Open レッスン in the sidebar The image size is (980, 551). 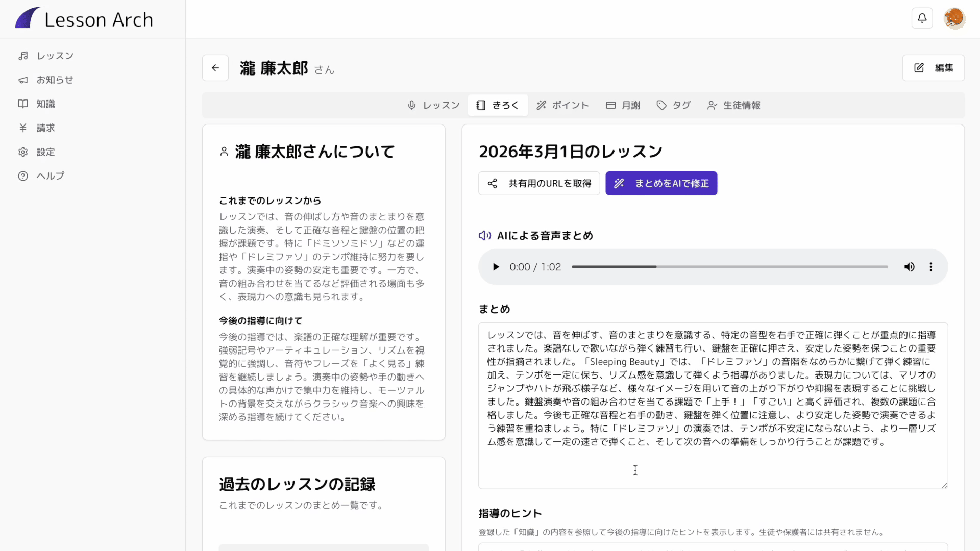(55, 56)
